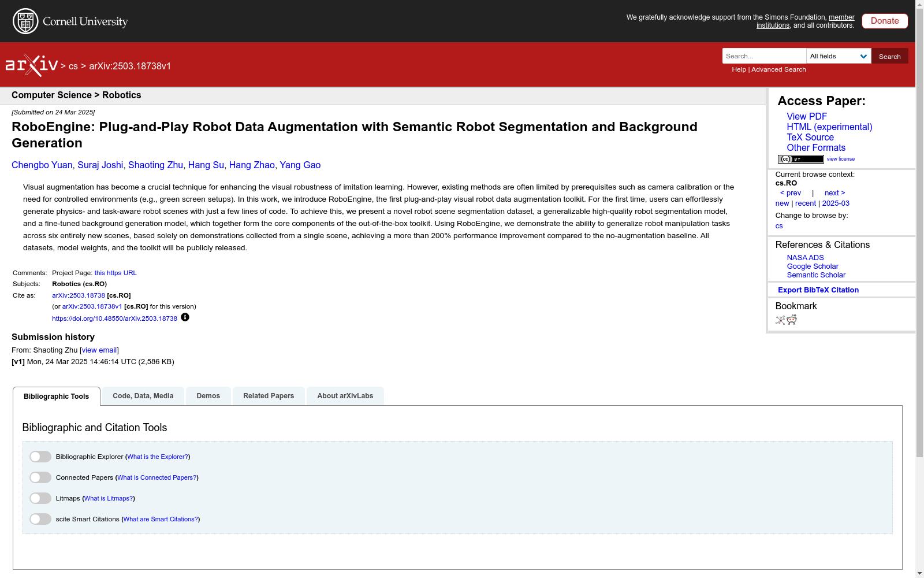
Task: Click scrollbar down arrow
Action: pyautogui.click(x=919, y=573)
